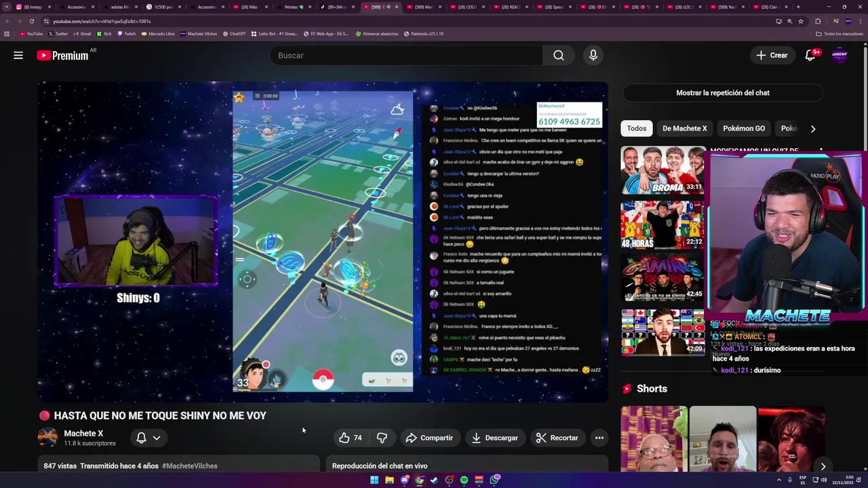Open the 42:45 duration video thumbnail
868x488 pixels.
(x=663, y=278)
